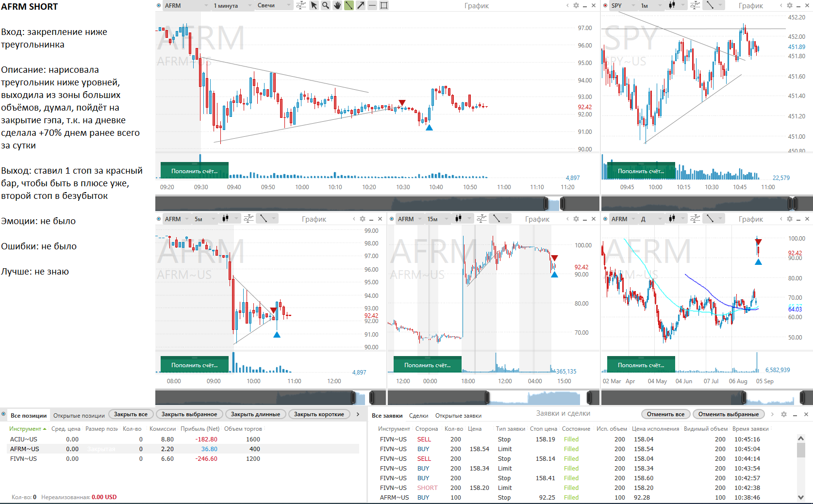
Task: Select FIVN~US row in positions table
Action: pyautogui.click(x=183, y=459)
